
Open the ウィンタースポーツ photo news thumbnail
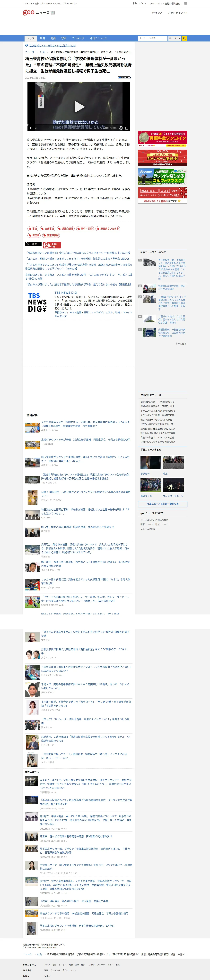pos(173,485)
